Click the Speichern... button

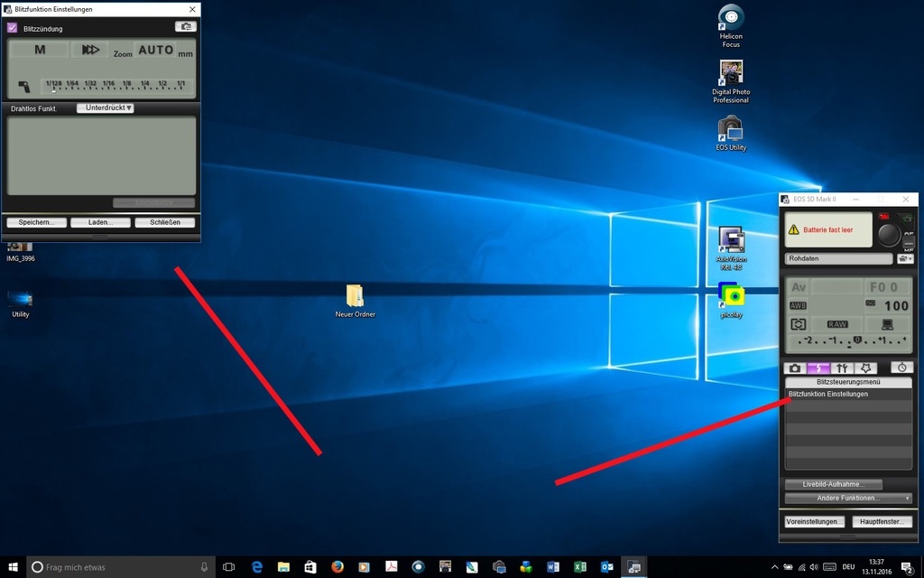click(36, 222)
